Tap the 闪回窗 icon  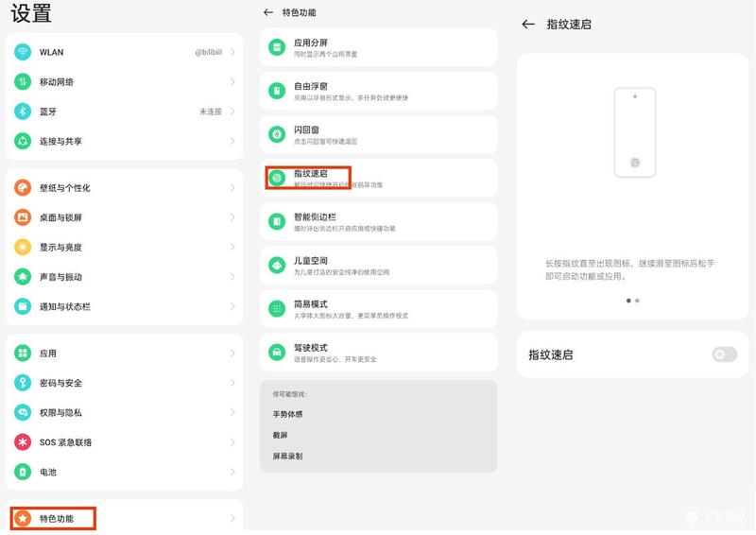277,134
